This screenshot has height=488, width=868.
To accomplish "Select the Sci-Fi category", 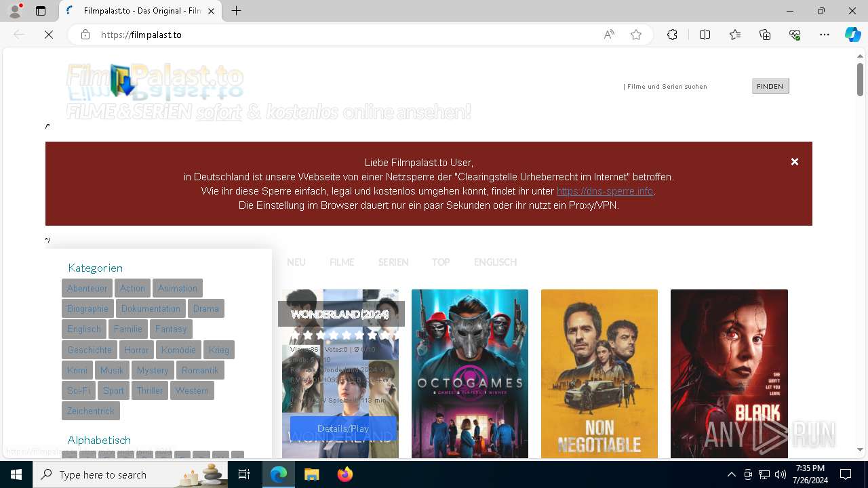I will pyautogui.click(x=79, y=390).
